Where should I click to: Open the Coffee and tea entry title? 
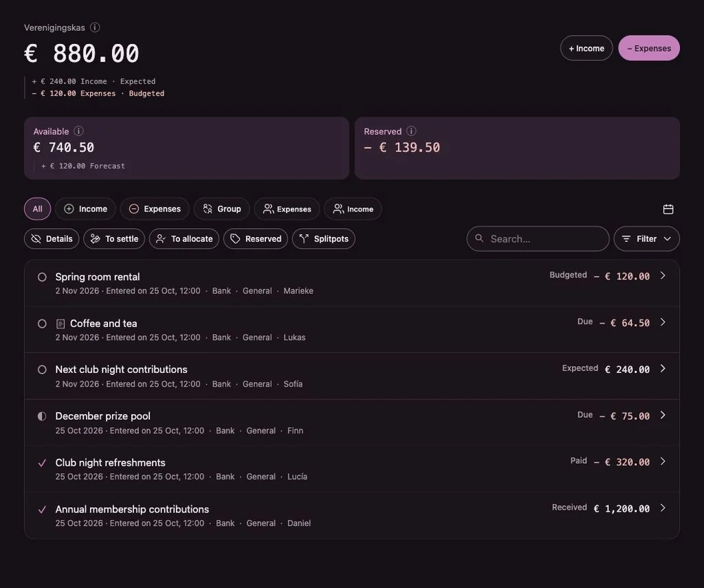(103, 324)
